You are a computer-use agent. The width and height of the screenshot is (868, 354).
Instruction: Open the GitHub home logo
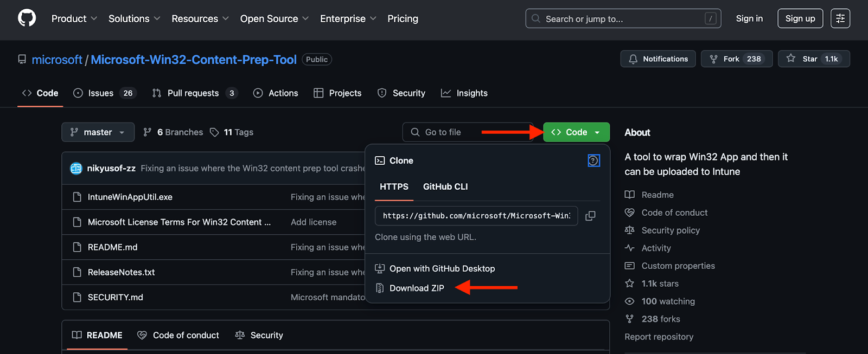[27, 18]
